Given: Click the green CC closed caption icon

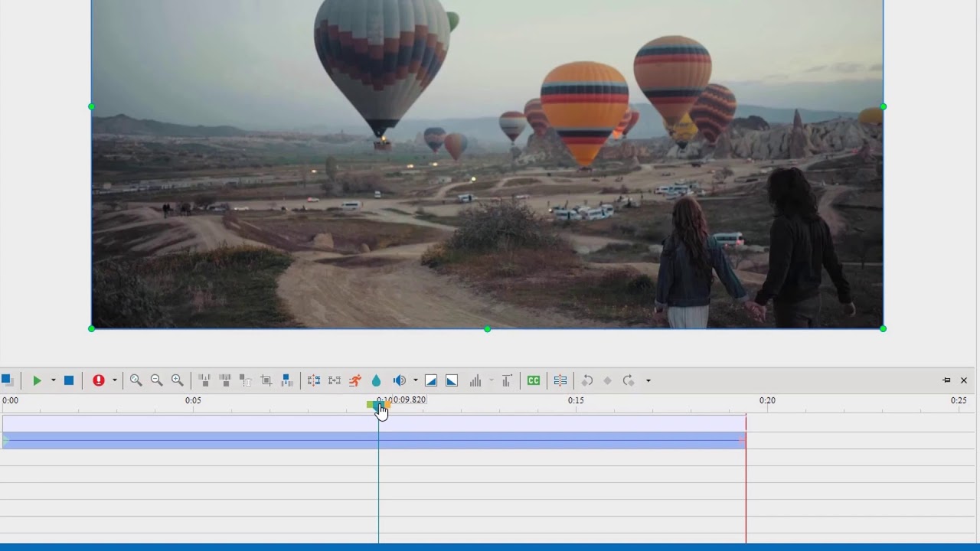Looking at the screenshot, I should (534, 380).
